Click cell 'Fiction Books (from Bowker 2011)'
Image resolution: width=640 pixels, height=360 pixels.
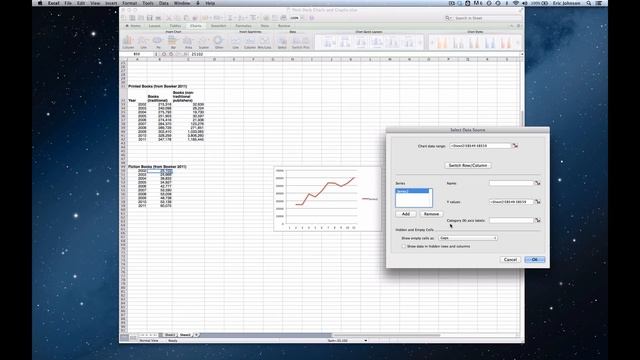click(x=158, y=167)
